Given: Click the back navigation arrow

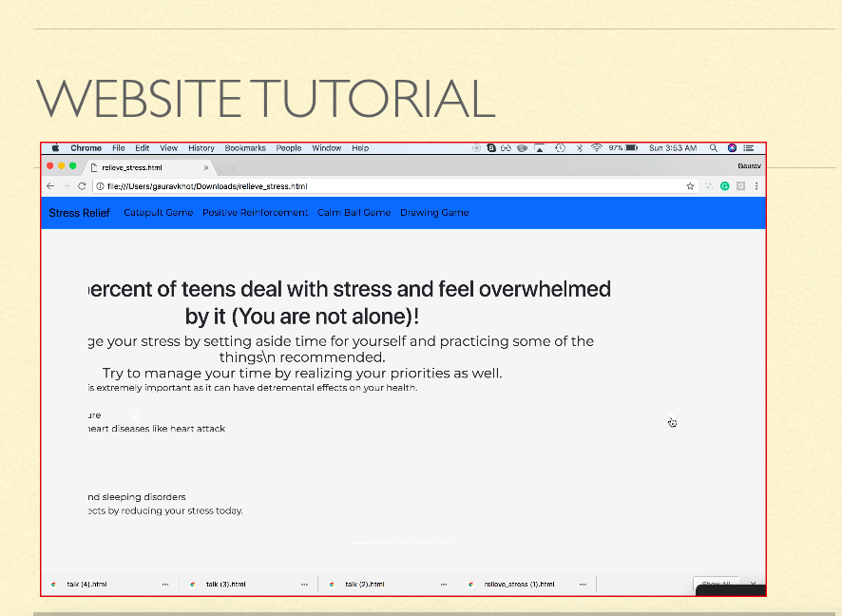Looking at the screenshot, I should [49, 185].
